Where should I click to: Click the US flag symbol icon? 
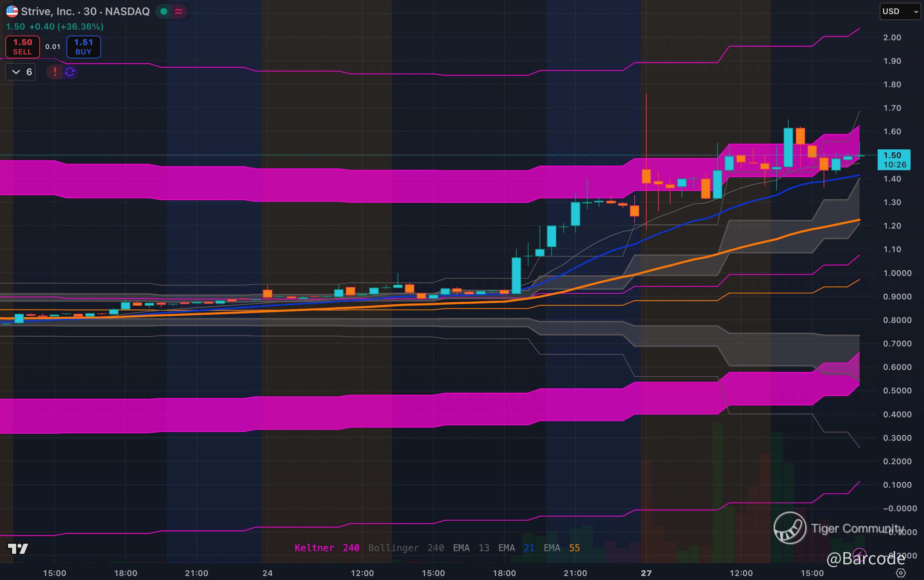(12, 11)
